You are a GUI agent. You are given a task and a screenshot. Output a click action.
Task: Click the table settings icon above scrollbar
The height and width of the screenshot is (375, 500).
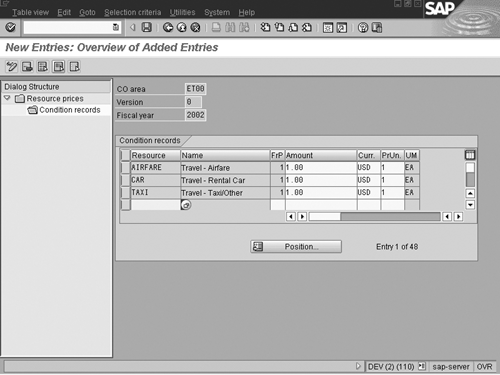click(470, 155)
